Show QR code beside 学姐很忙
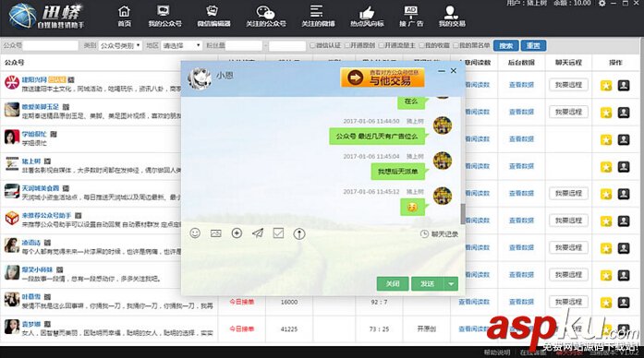Image resolution: width=644 pixels, height=358 pixels. pos(54,134)
